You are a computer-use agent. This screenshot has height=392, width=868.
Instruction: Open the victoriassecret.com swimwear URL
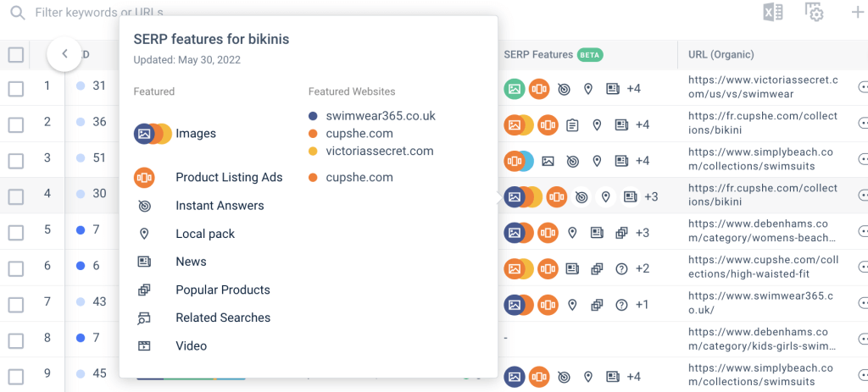click(x=763, y=87)
